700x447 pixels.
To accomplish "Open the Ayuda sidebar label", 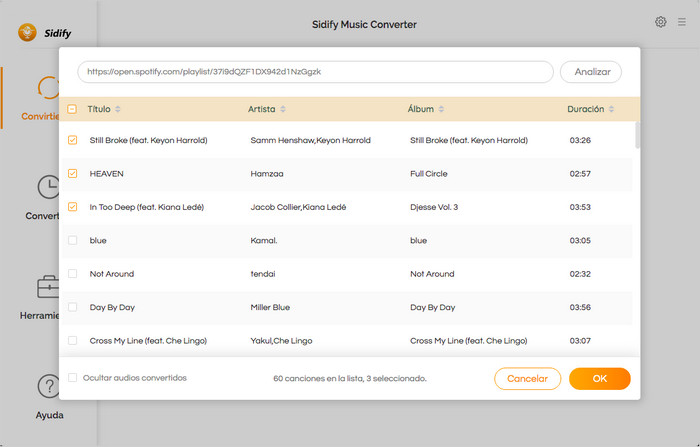I will (50, 415).
